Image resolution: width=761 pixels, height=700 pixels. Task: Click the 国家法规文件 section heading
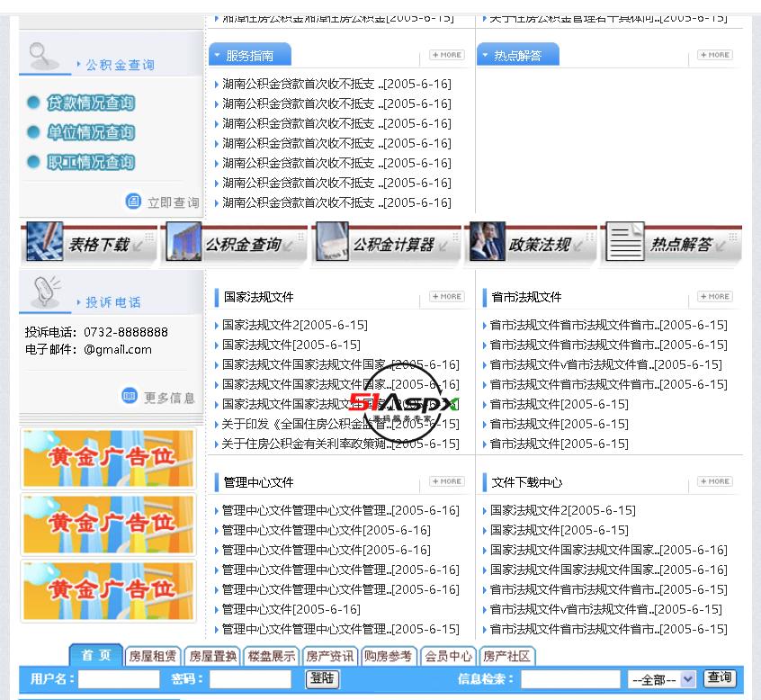(258, 297)
